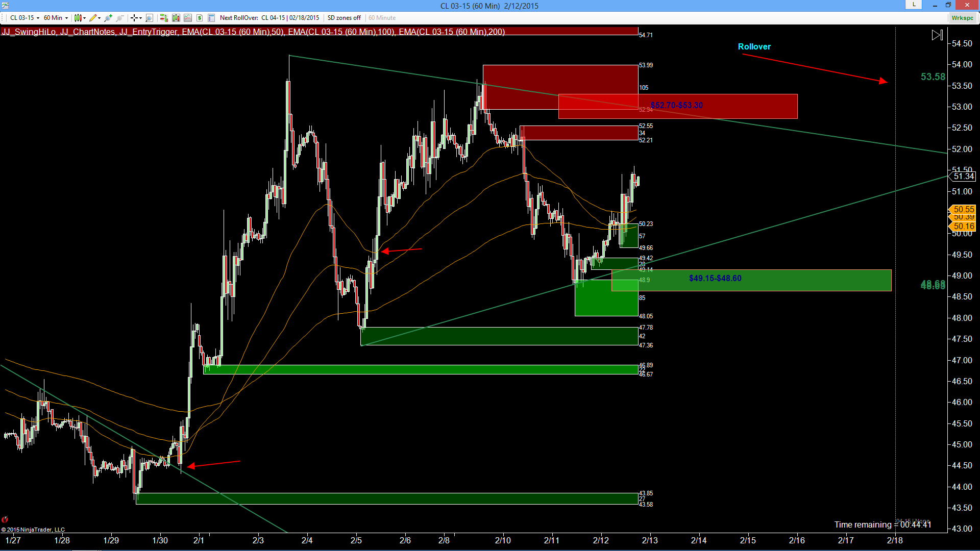This screenshot has width=980, height=551.
Task: Toggle the SD zones off button
Action: 344,18
